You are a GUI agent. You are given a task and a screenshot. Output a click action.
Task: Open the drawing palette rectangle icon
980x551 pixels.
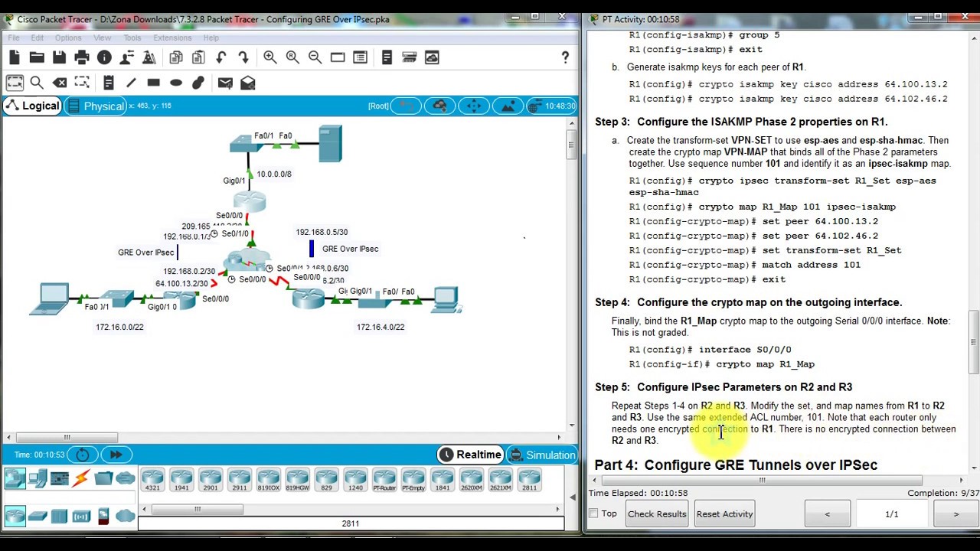pyautogui.click(x=338, y=57)
